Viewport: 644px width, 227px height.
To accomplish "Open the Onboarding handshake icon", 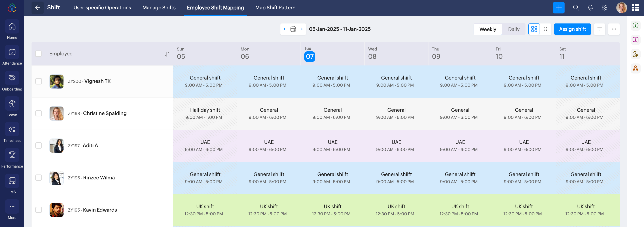I will 12,78.
